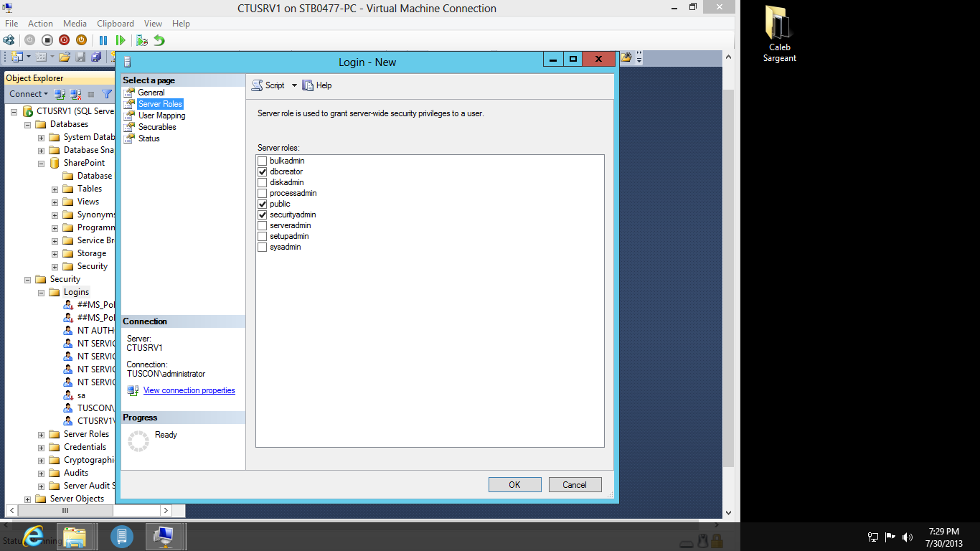The image size is (980, 551).
Task: Click the Hyper-V Manager taskbar icon
Action: pos(122,536)
